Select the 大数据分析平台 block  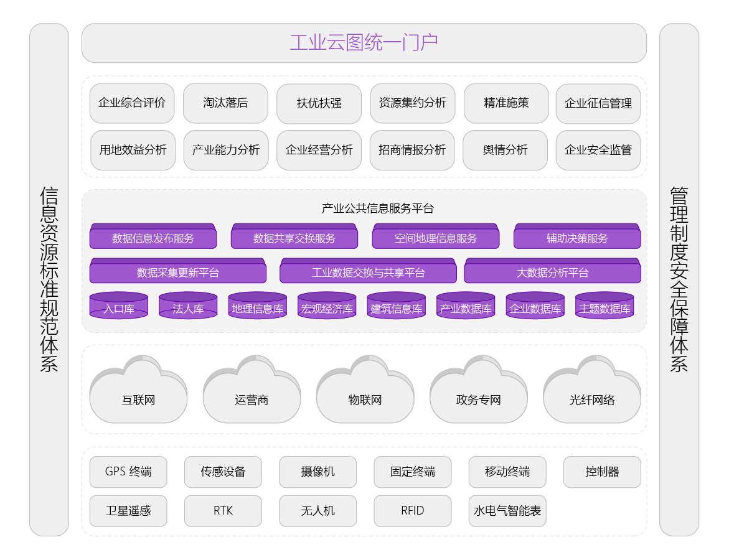click(x=552, y=271)
